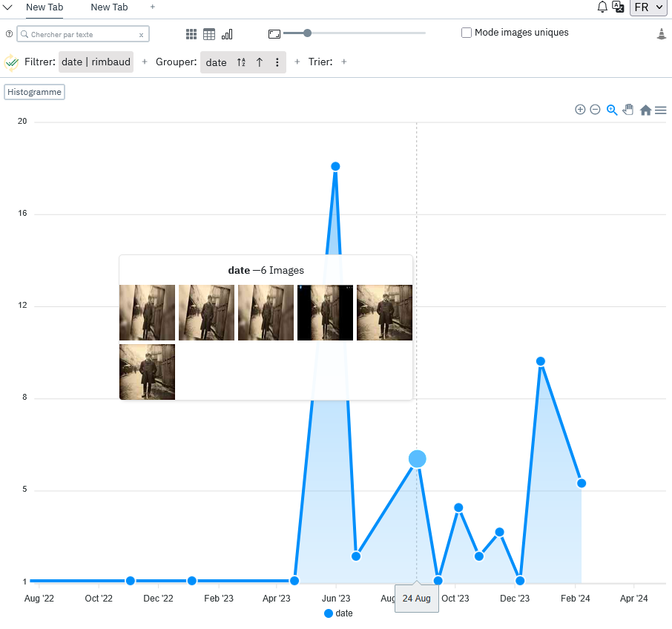Enable Mode images uniques checkbox
The width and height of the screenshot is (672, 629).
[x=467, y=33]
